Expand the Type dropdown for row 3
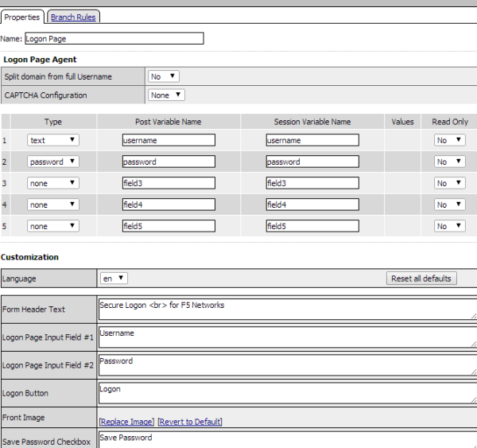 [x=53, y=183]
